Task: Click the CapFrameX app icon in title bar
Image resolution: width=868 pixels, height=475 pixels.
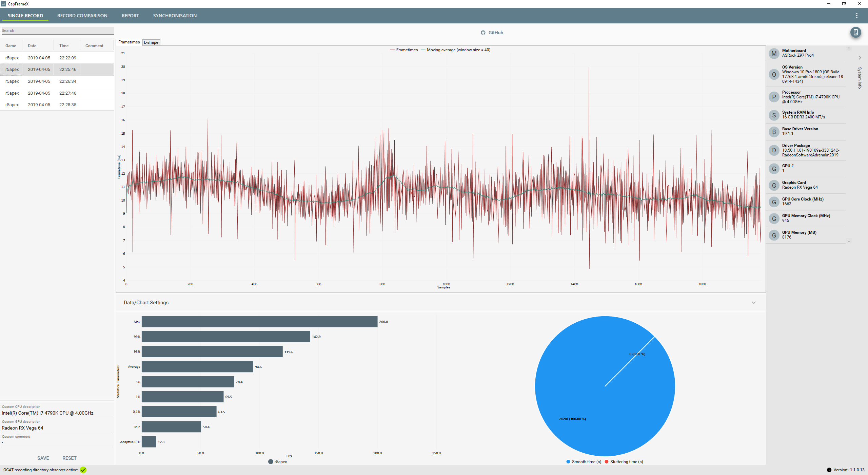Action: click(3, 4)
